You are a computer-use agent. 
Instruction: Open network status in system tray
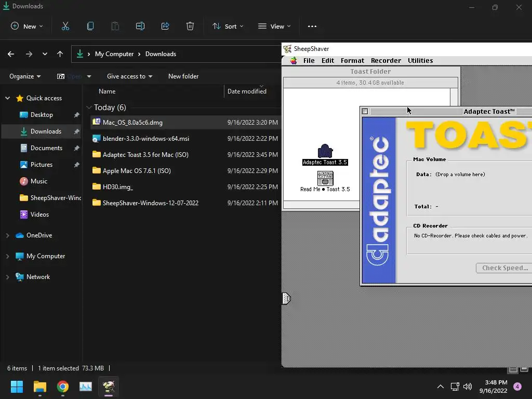(455, 387)
